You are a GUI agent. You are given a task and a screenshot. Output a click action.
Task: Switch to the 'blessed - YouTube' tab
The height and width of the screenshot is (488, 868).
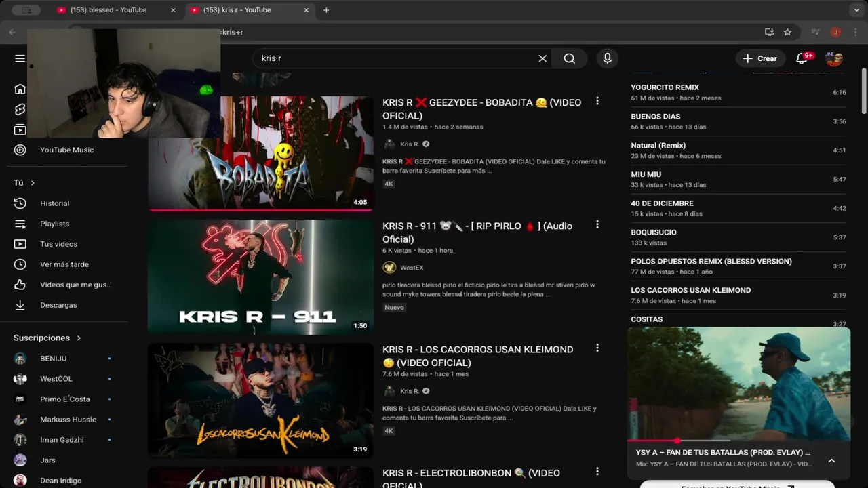tap(108, 10)
